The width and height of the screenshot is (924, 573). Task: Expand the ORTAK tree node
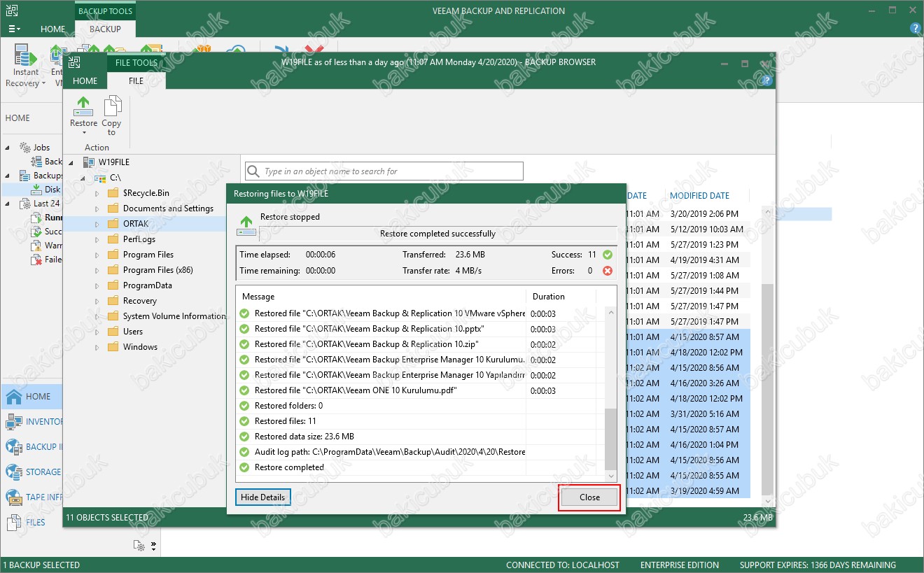97,224
